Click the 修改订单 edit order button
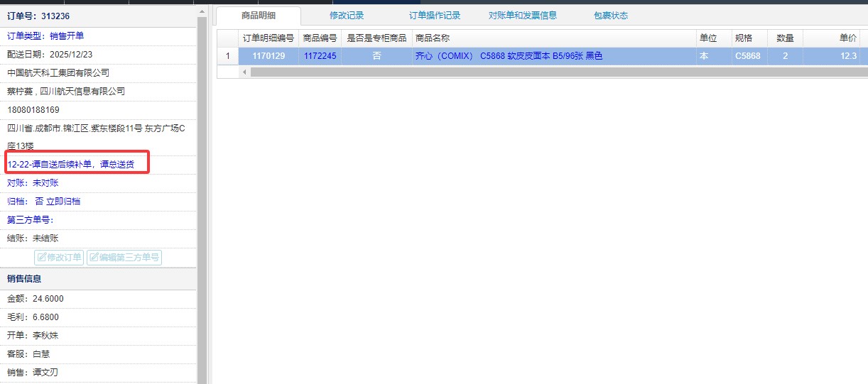868x384 pixels. 59,257
